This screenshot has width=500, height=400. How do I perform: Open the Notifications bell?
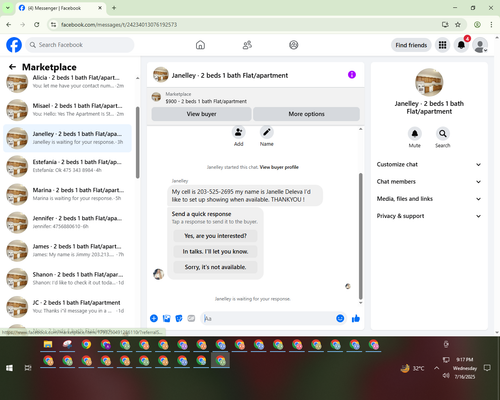coord(461,45)
